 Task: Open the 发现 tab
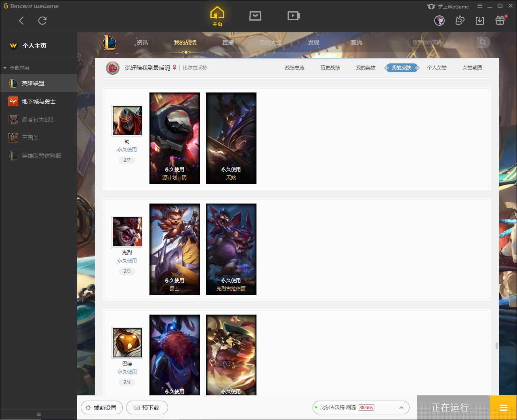coord(313,42)
